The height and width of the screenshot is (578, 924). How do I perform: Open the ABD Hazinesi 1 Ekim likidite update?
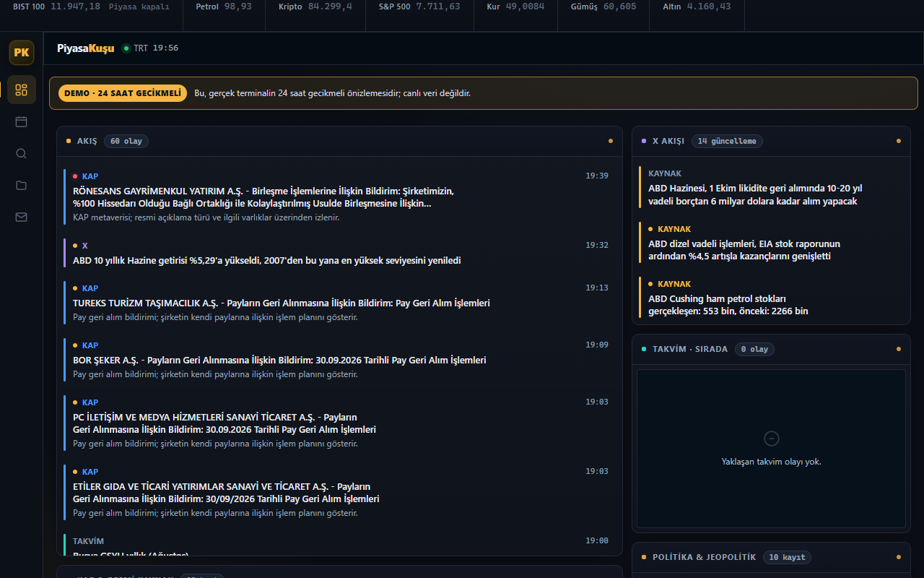tap(771, 188)
